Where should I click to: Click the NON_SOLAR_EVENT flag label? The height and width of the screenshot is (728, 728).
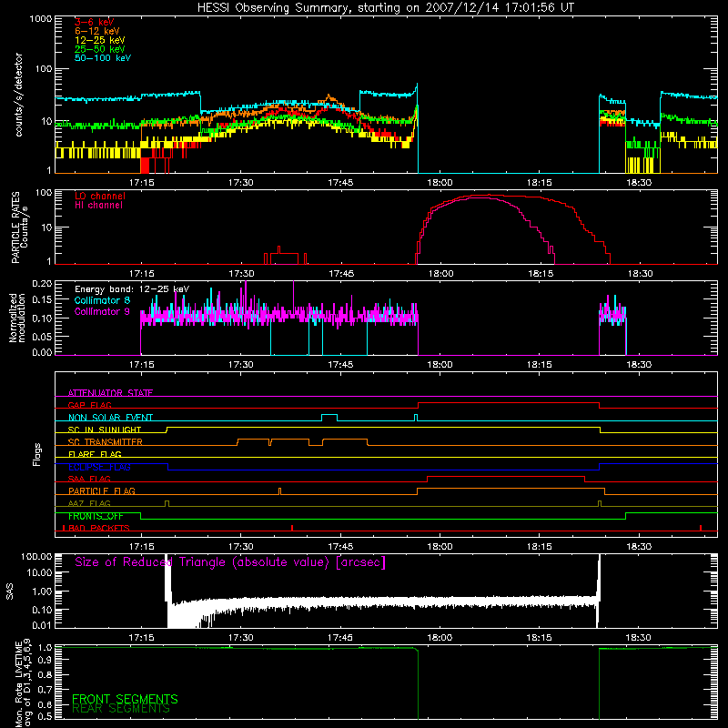(x=110, y=418)
